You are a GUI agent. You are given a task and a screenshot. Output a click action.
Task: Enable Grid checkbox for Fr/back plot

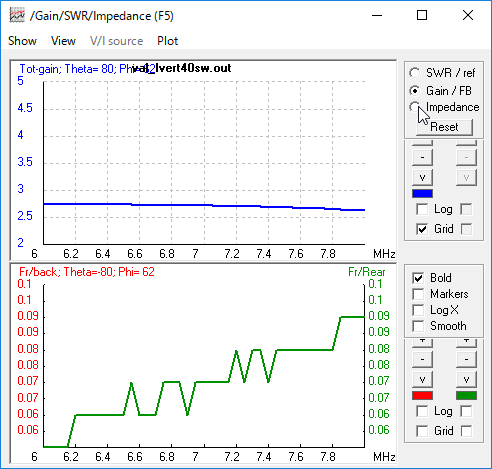(422, 431)
